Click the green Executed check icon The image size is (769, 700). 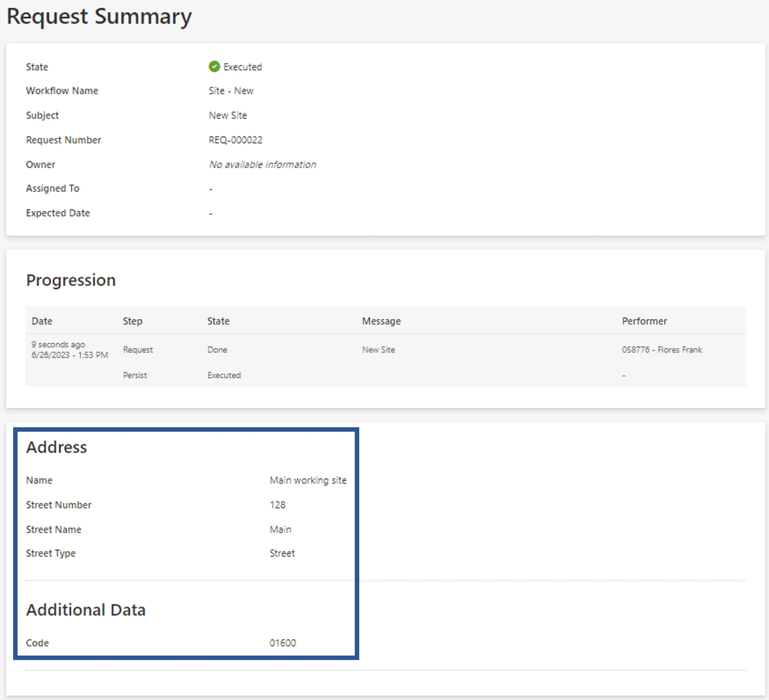214,67
